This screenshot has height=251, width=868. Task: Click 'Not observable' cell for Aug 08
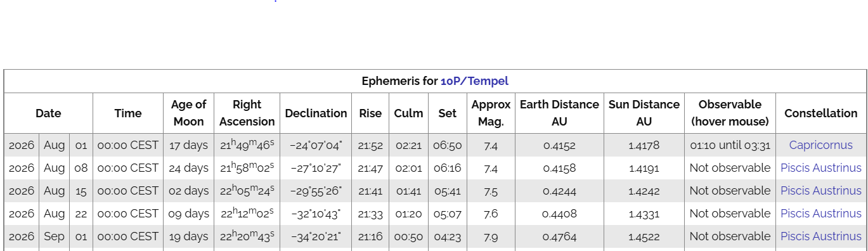tap(730, 168)
